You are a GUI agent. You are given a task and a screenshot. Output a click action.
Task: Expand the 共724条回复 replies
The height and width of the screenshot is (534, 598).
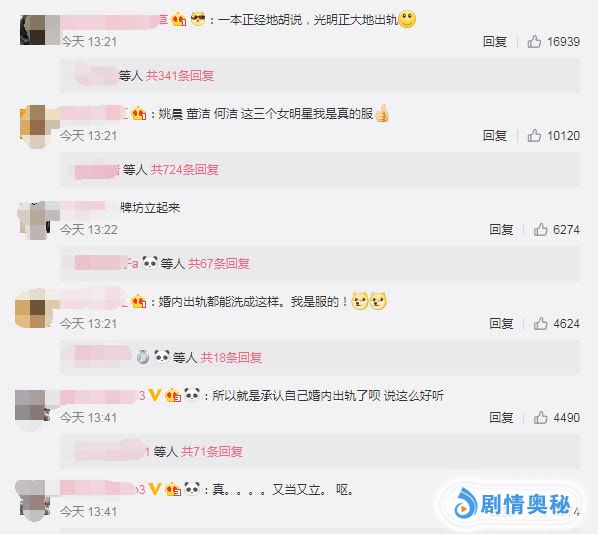(184, 169)
